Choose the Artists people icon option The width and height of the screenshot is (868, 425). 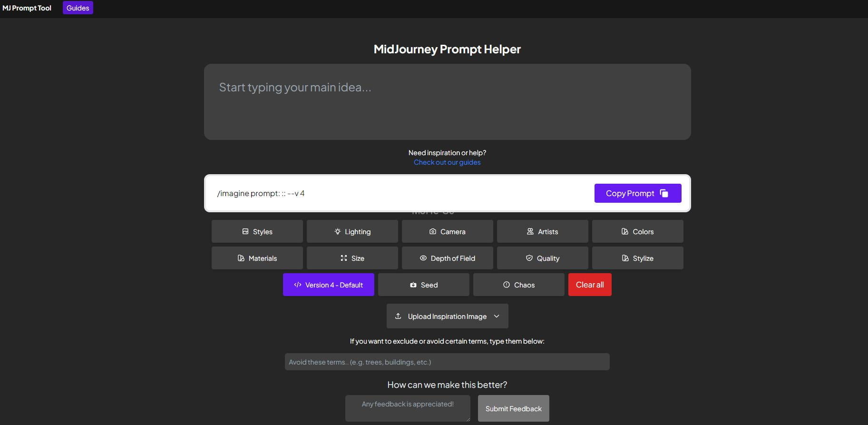tap(542, 231)
